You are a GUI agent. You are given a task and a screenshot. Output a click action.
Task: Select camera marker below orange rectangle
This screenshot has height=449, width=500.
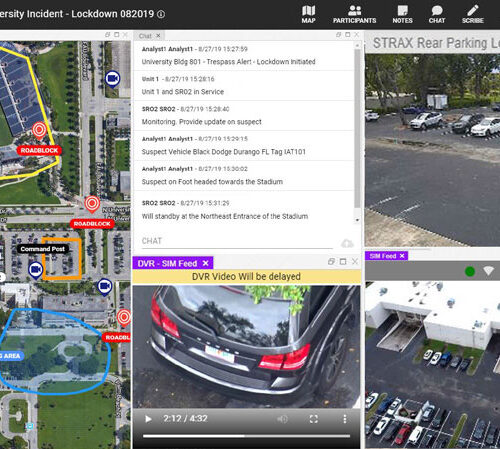click(104, 287)
